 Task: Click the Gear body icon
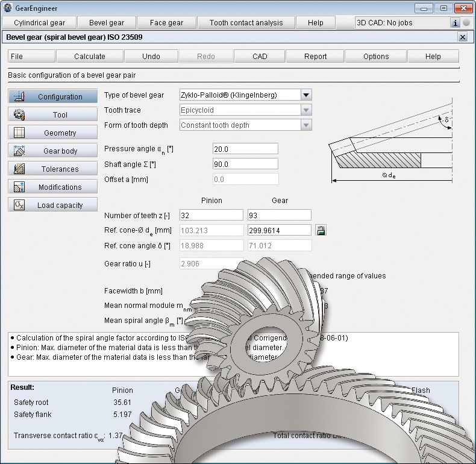click(19, 151)
